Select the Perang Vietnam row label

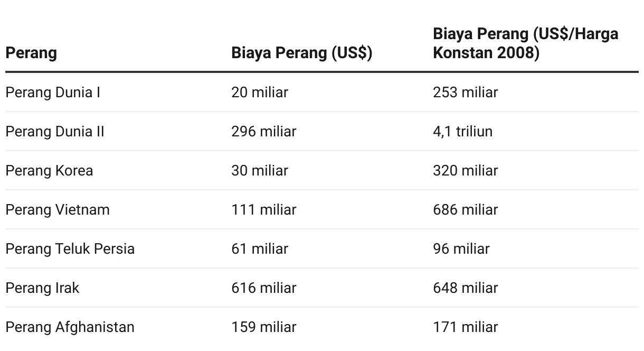(x=58, y=210)
